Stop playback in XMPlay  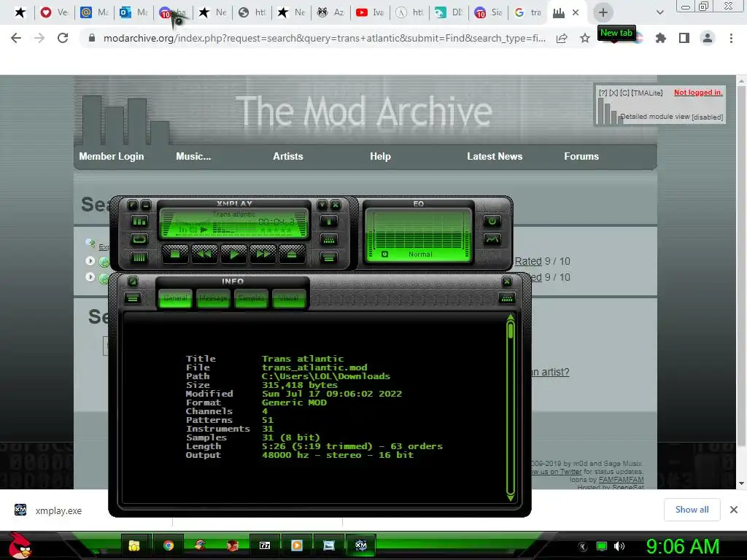pos(175,254)
